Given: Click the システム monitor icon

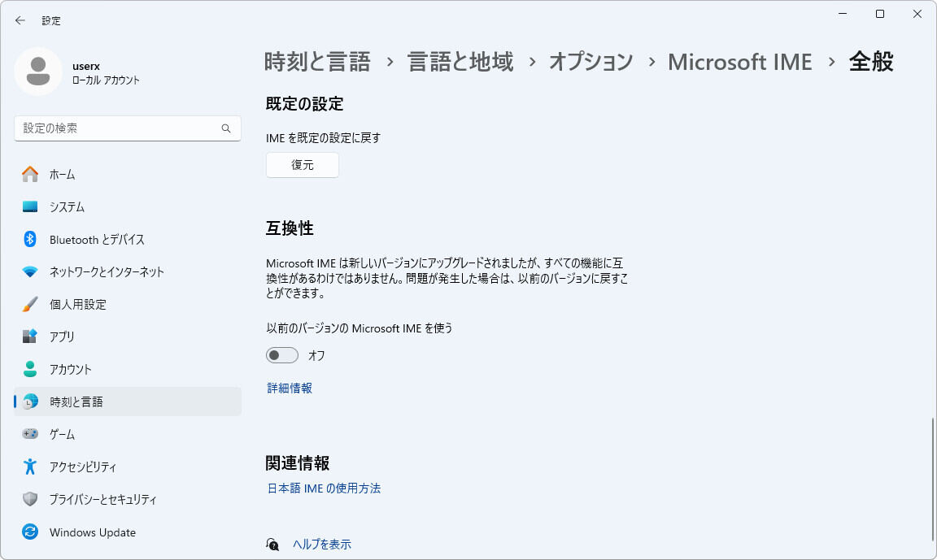Looking at the screenshot, I should [30, 206].
